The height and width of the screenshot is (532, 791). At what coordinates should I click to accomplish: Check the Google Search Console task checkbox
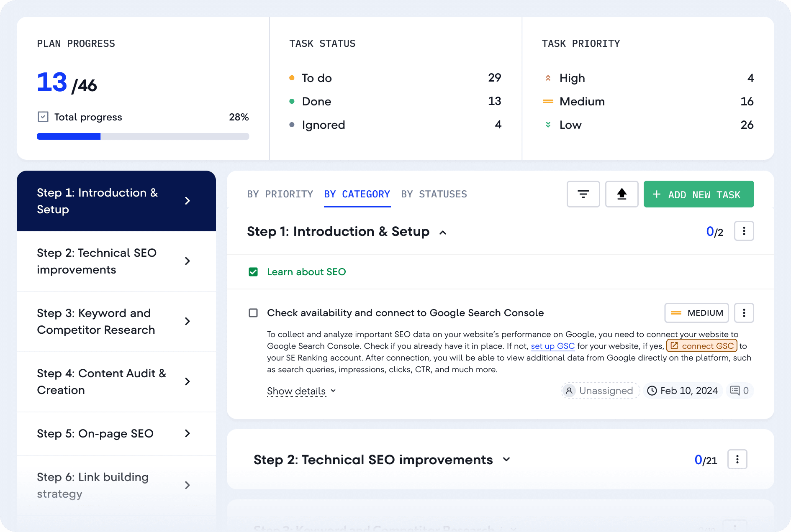point(253,313)
